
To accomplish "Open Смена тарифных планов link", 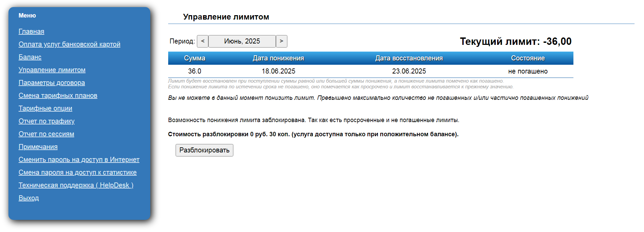I will pyautogui.click(x=58, y=95).
